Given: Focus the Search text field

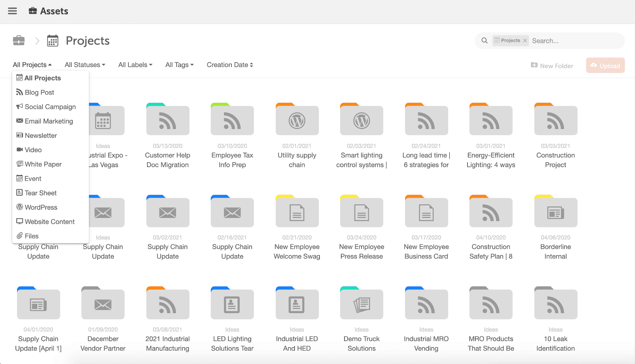Looking at the screenshot, I should tap(575, 41).
